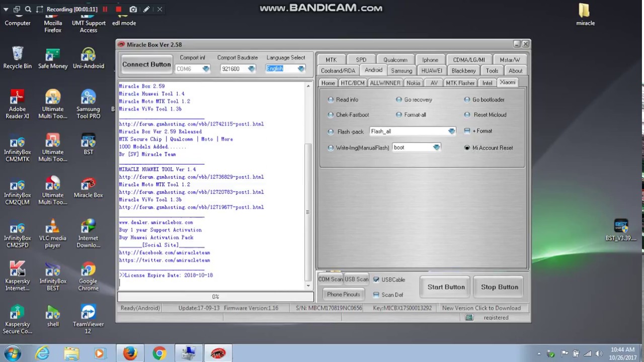This screenshot has width=644, height=362.
Task: Toggle the USBCable checkbox
Action: click(x=376, y=280)
